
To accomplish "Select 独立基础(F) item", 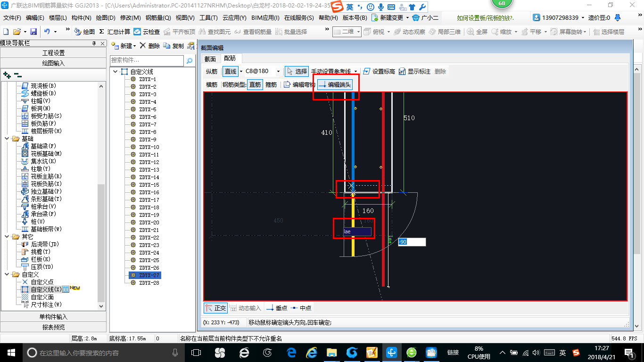I will 41,191.
